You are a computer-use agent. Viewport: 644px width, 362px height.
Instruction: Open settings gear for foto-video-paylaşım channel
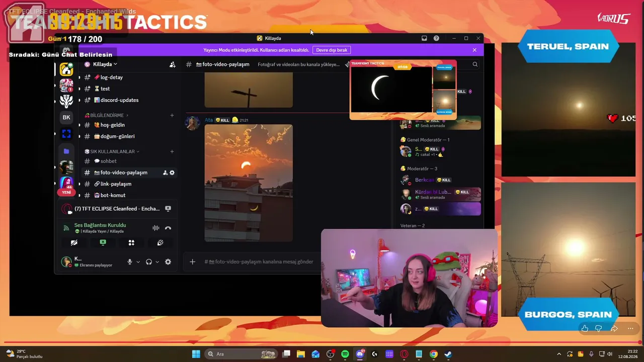(172, 172)
